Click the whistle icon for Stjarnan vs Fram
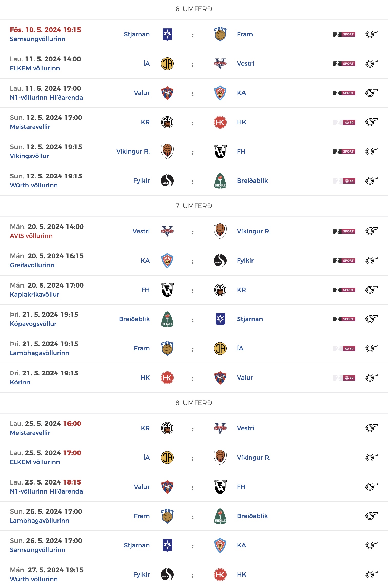Image resolution: width=388 pixels, height=588 pixels. (x=371, y=34)
